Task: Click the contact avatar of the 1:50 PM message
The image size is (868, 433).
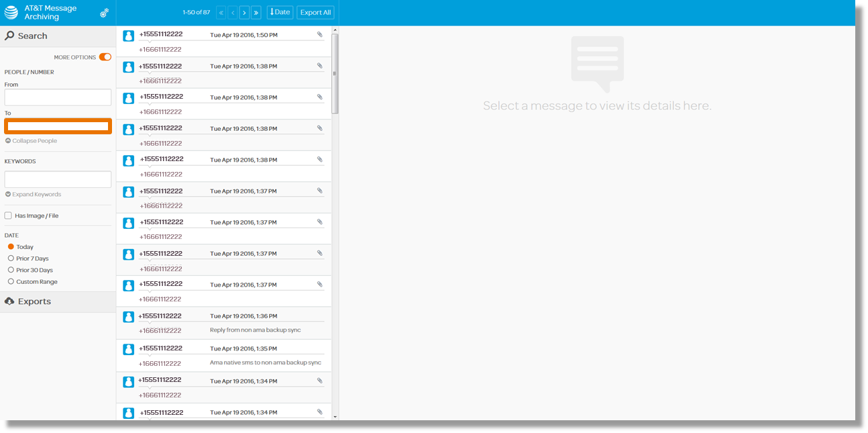Action: pos(129,36)
